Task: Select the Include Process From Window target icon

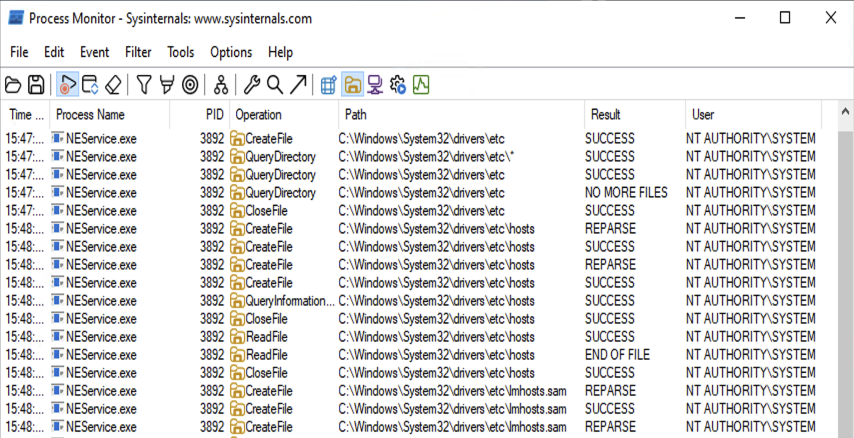Action: (x=190, y=85)
